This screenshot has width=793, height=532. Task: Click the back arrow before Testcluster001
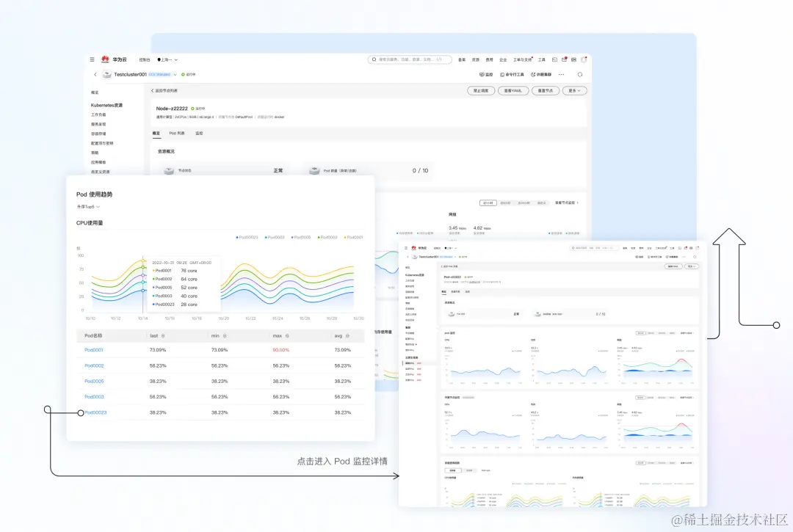(95, 74)
